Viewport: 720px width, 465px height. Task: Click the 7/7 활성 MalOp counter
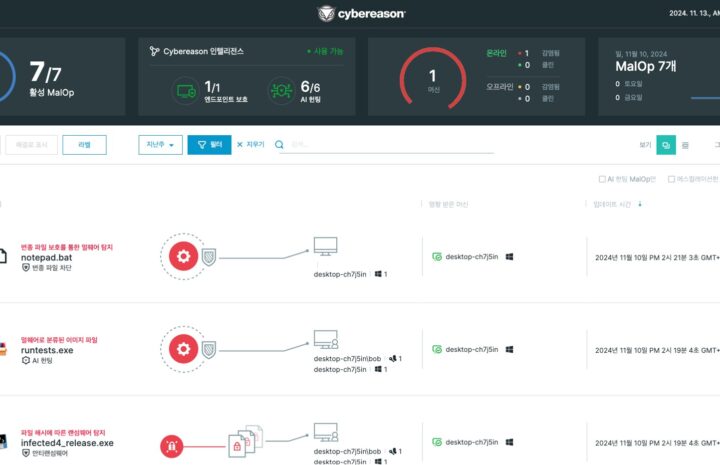[x=51, y=78]
